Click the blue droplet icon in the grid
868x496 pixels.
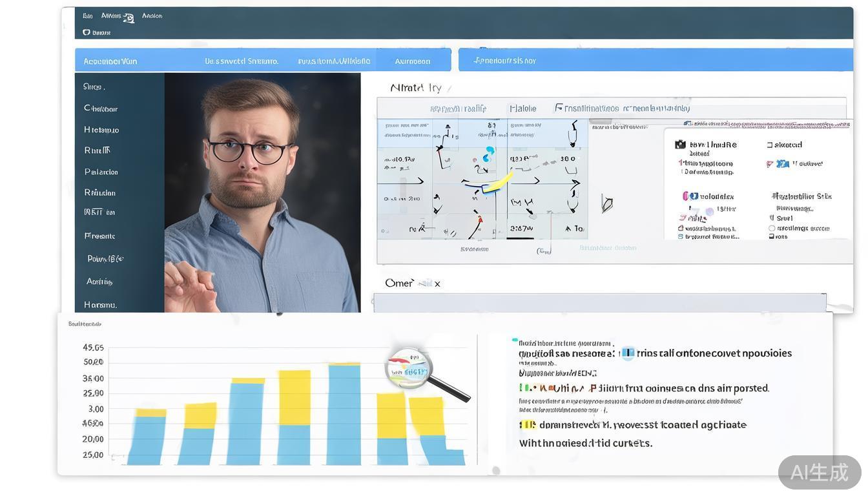click(488, 154)
